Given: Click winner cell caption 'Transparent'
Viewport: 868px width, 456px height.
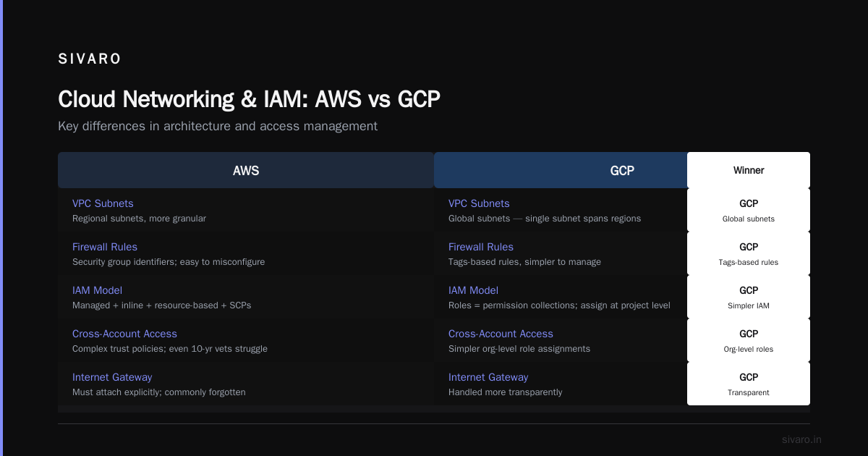Looking at the screenshot, I should coord(749,393).
